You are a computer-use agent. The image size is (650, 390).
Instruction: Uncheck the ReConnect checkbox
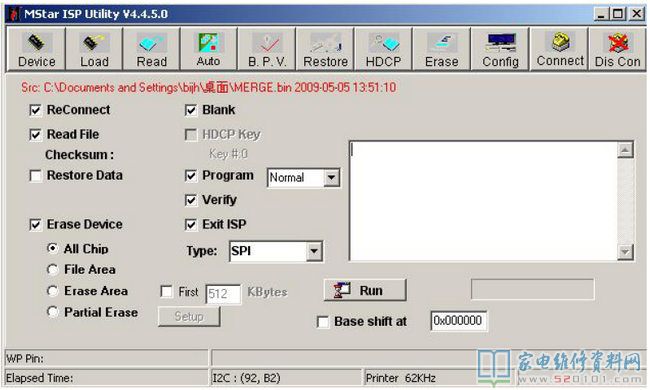[35, 110]
